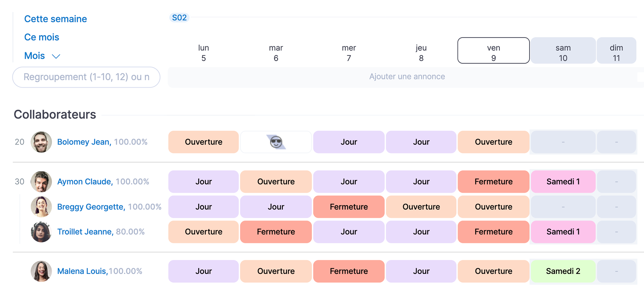644x291 pixels.
Task: Click Bolomey Jean's profile photo
Action: click(41, 142)
